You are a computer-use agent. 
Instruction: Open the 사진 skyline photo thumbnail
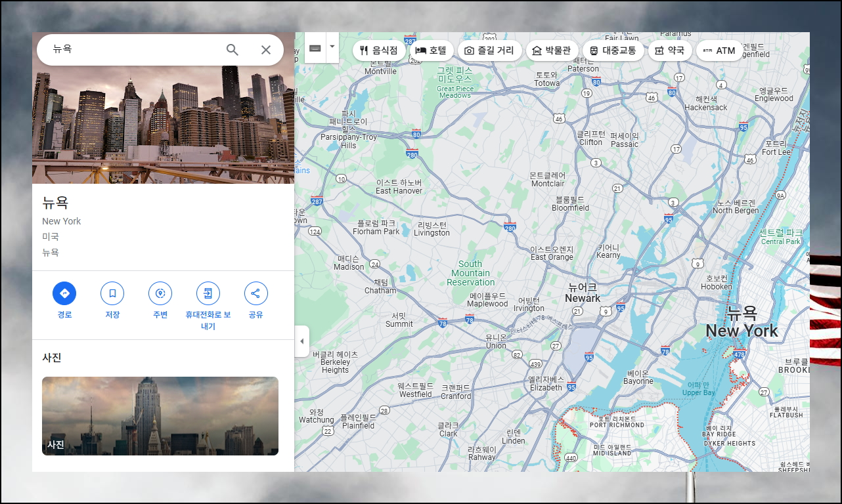click(x=160, y=416)
